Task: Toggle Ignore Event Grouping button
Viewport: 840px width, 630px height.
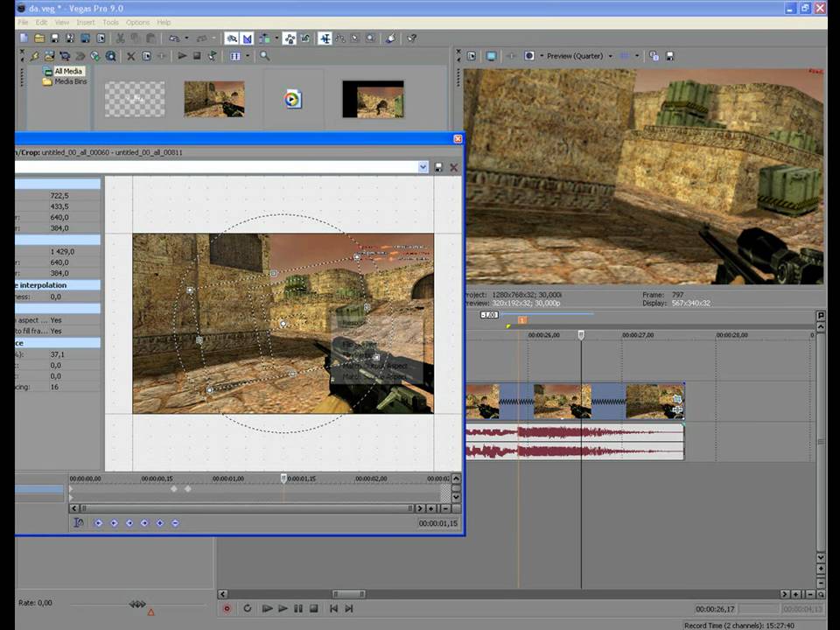Action: pos(304,38)
